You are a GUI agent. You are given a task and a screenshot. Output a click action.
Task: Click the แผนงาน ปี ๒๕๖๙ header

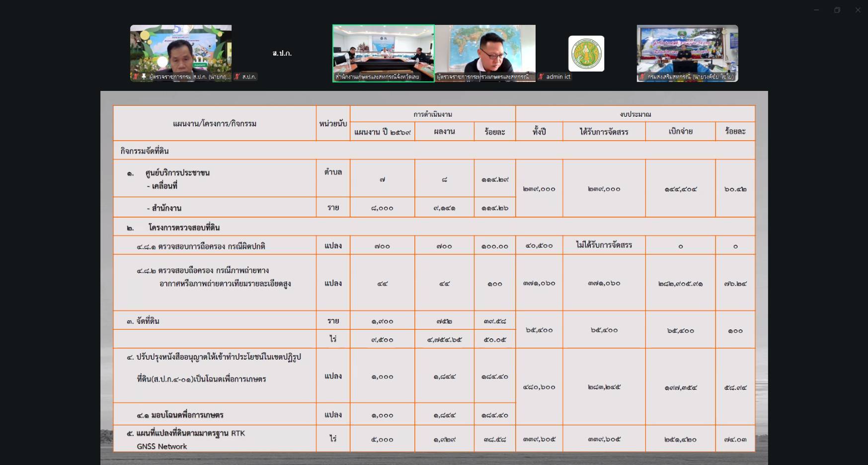point(382,132)
